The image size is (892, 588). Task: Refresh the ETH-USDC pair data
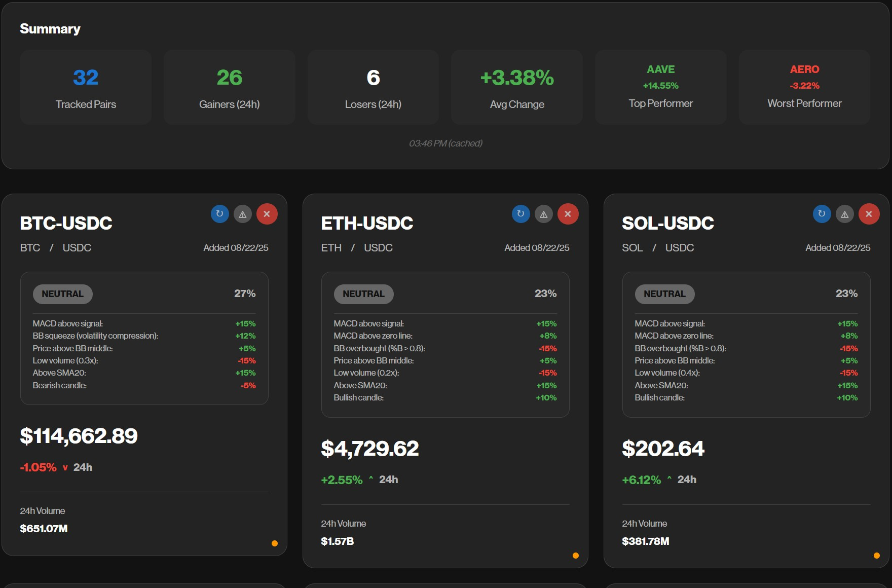521,214
